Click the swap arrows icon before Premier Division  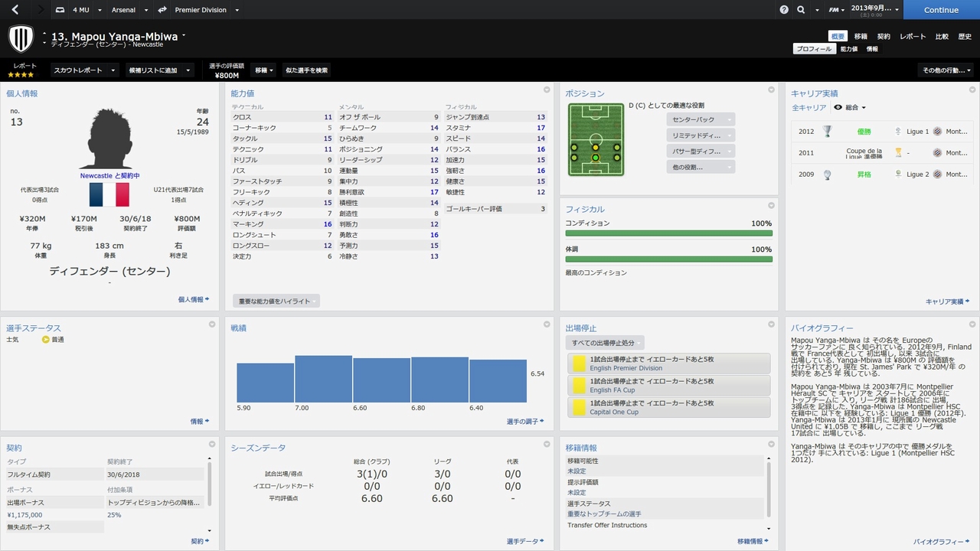(162, 10)
